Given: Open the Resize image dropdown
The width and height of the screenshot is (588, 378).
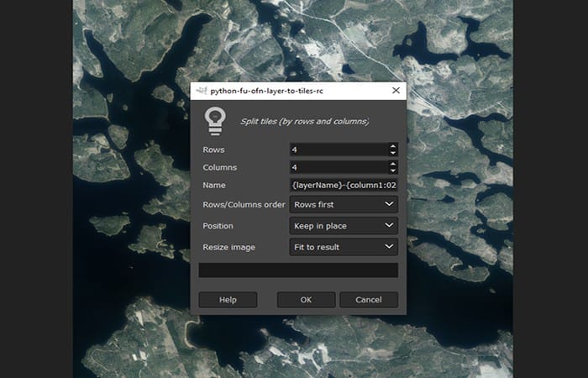Looking at the screenshot, I should click(x=344, y=247).
